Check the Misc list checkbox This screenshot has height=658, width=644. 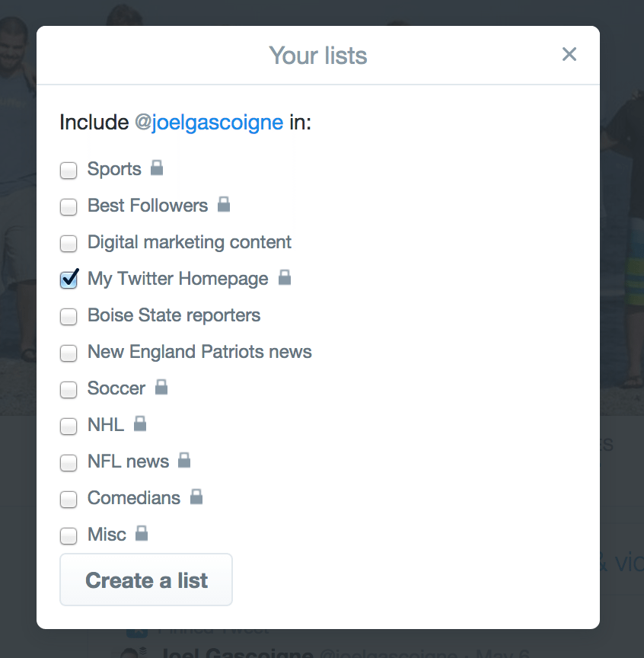(x=69, y=536)
